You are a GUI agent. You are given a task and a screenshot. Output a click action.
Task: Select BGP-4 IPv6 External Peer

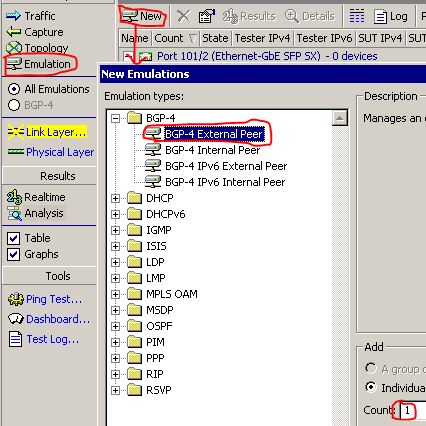[x=226, y=166]
